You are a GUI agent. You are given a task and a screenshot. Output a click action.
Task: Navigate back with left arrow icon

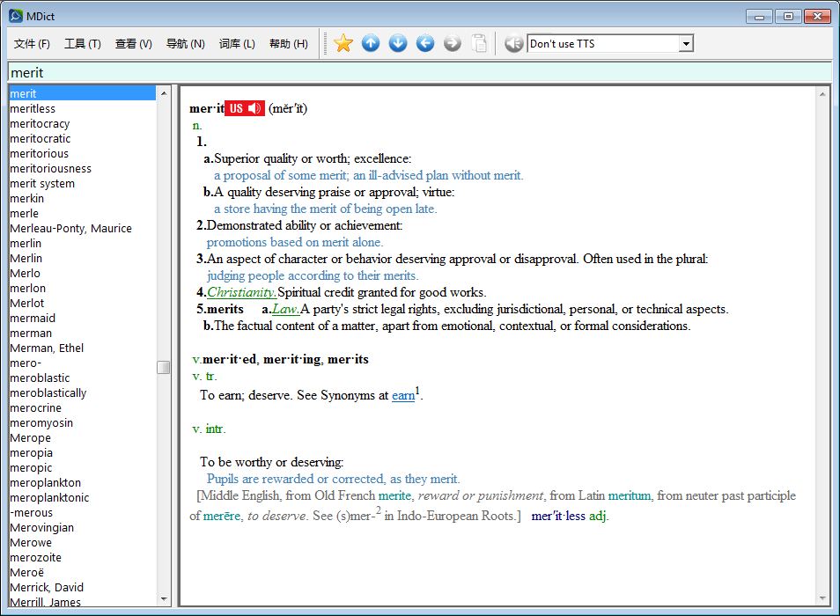click(x=425, y=43)
